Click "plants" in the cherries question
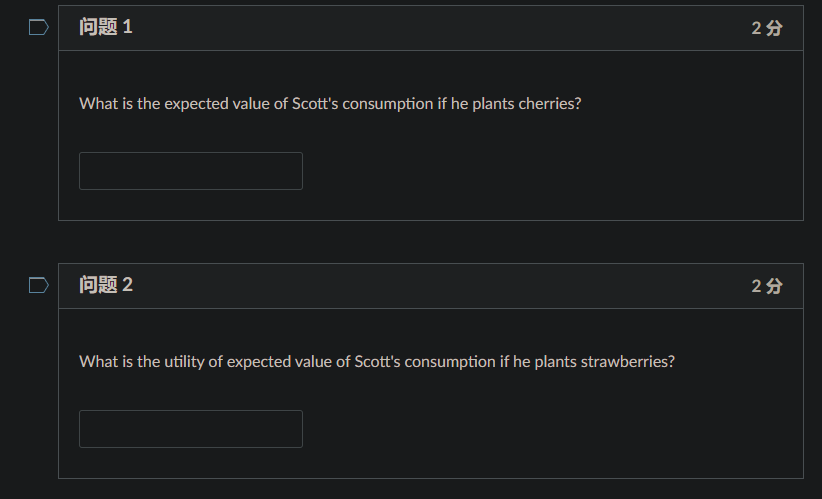This screenshot has width=822, height=499. pos(494,104)
